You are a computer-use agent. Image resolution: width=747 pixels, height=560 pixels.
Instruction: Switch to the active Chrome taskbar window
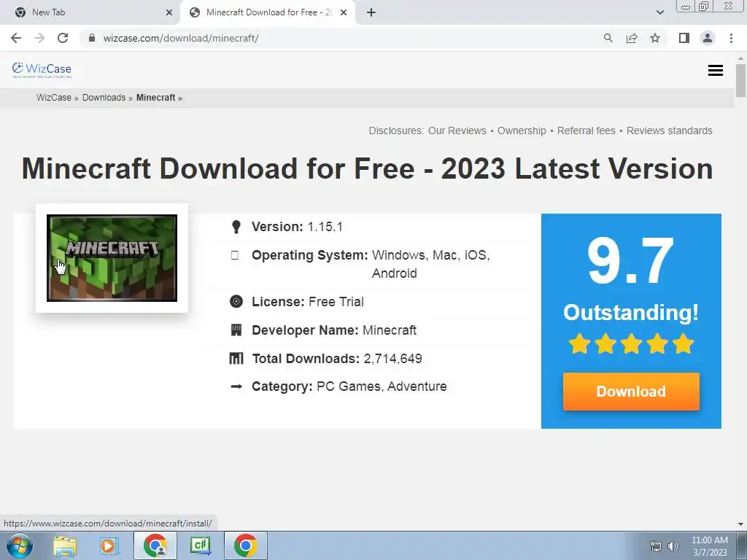(246, 545)
